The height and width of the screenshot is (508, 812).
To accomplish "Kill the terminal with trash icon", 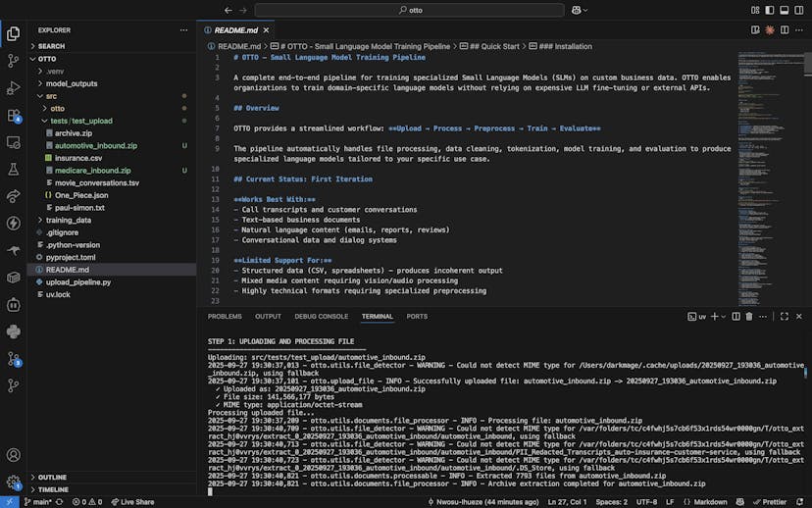I will [x=750, y=317].
